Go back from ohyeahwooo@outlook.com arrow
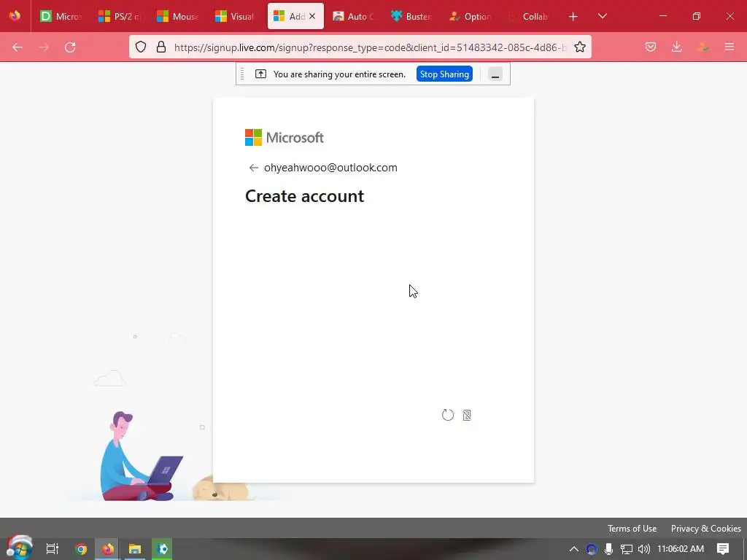Screen dimensions: 747x560 coord(253,168)
